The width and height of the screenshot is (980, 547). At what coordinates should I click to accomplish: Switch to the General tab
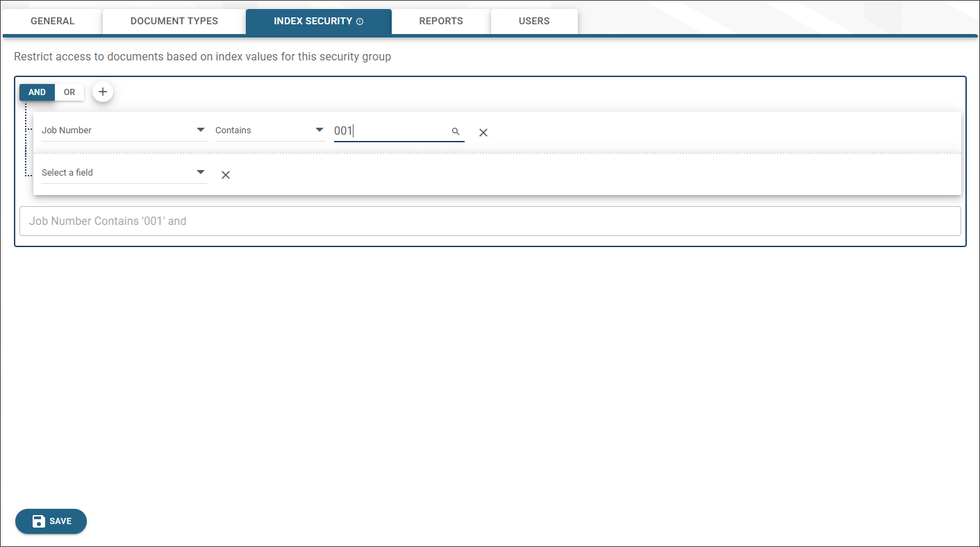53,21
